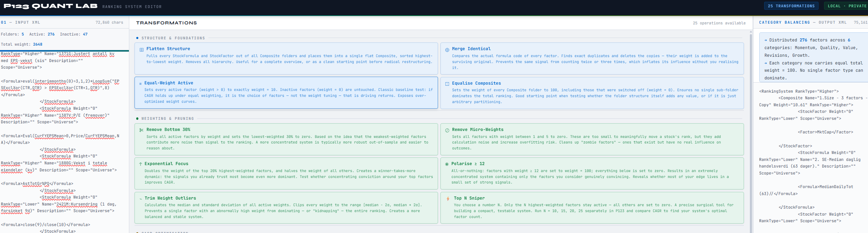Click the Merge Identical circle-plus icon

[447, 50]
